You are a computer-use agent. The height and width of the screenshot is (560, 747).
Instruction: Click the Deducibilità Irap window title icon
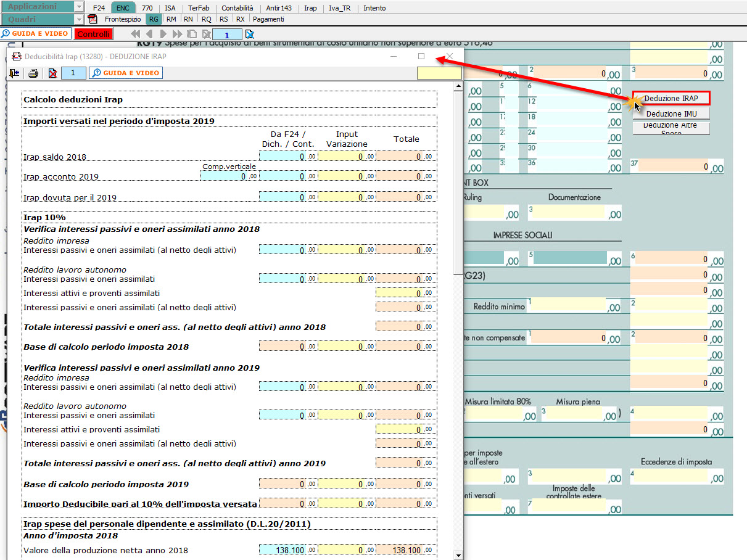pos(17,56)
